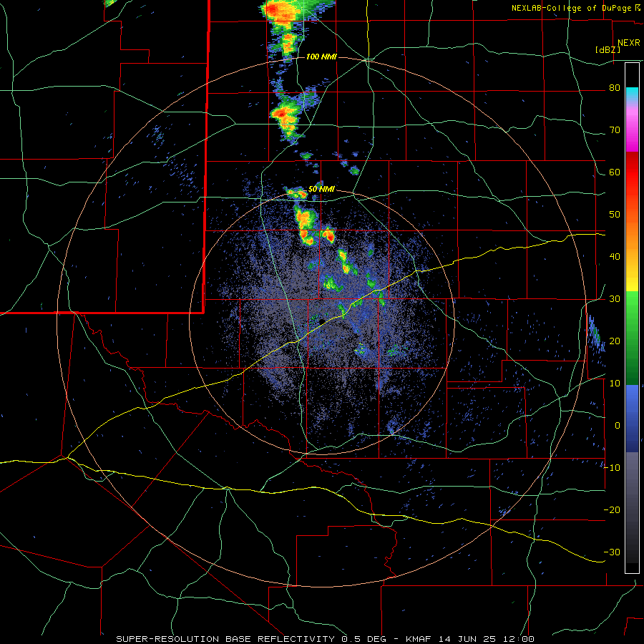Click the 80 value on the dBZ scale
Screen dimensions: 644x644
(x=615, y=88)
